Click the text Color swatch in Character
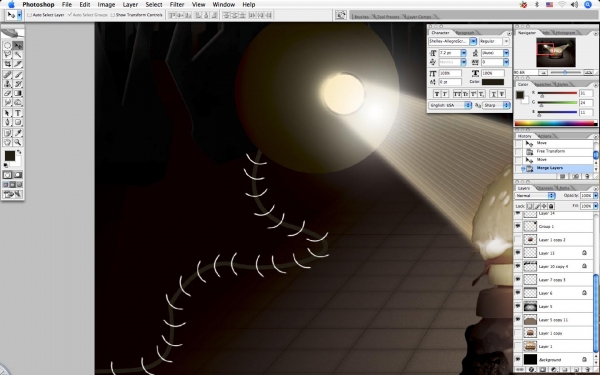 (493, 82)
